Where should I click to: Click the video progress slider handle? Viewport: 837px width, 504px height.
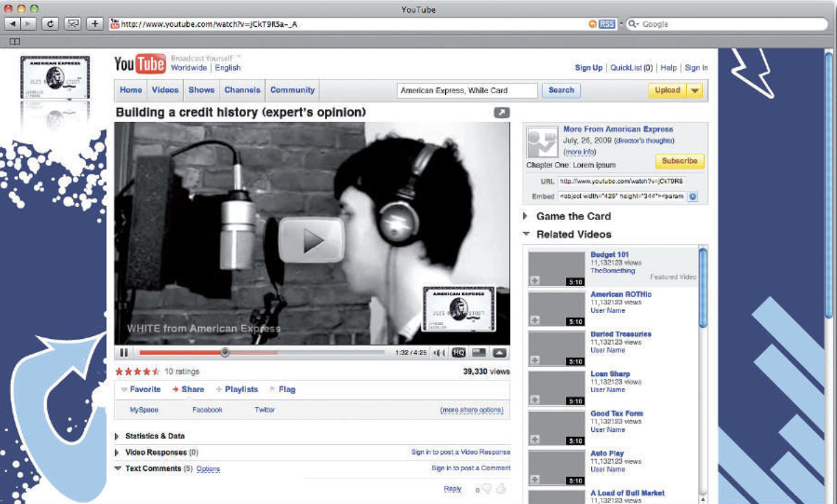click(x=225, y=352)
